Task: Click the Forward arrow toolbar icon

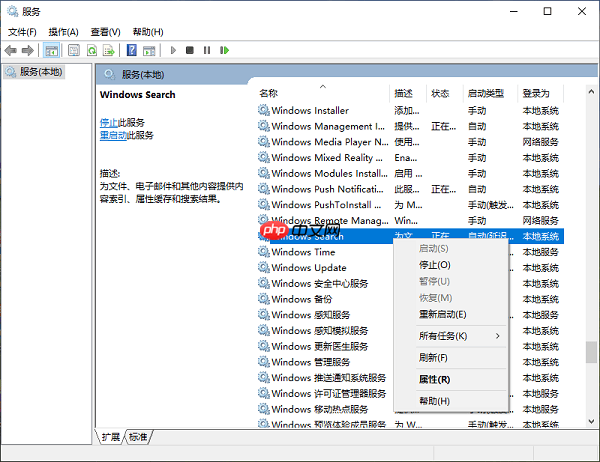Action: click(x=28, y=50)
